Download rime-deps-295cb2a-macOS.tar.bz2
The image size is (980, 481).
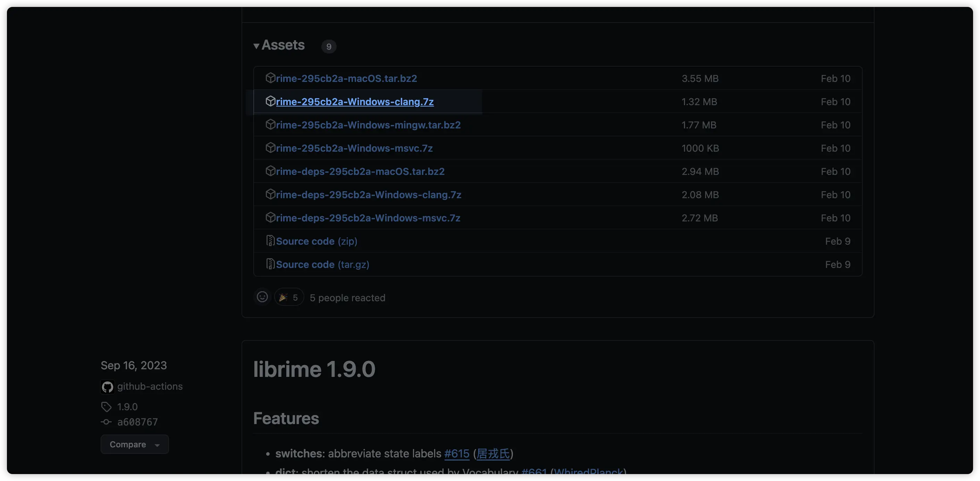360,171
